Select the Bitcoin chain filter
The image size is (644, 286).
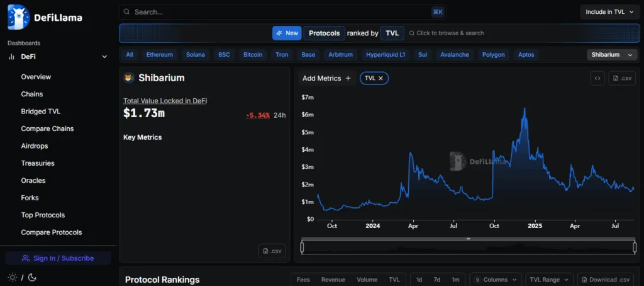coord(253,54)
